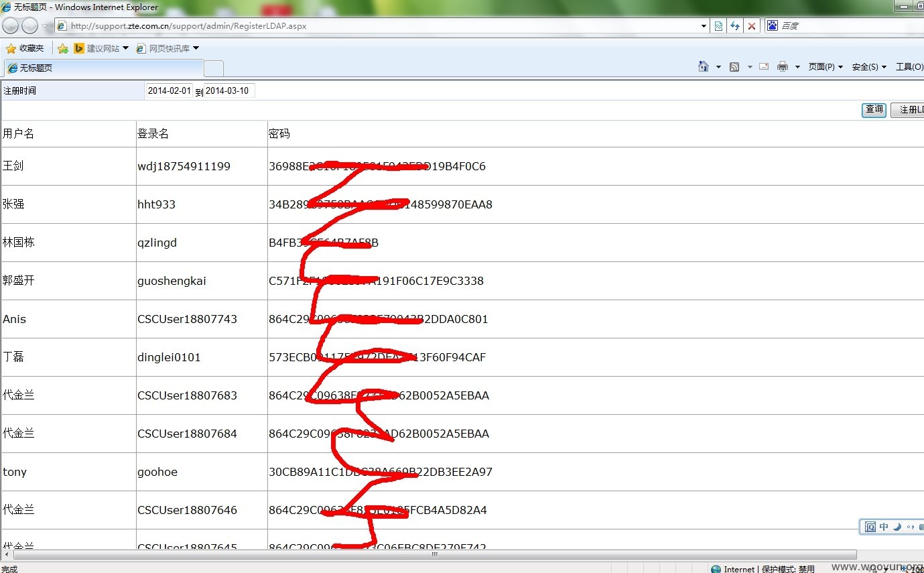Click the end date field 2014-03-10
This screenshot has width=924, height=573.
pos(229,90)
